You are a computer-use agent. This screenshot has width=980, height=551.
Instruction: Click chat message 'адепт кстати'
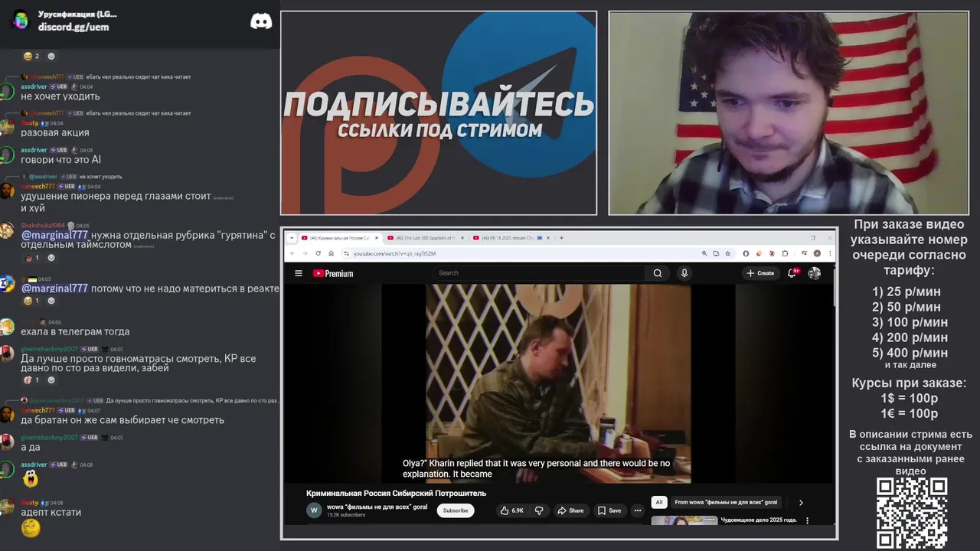click(51, 512)
